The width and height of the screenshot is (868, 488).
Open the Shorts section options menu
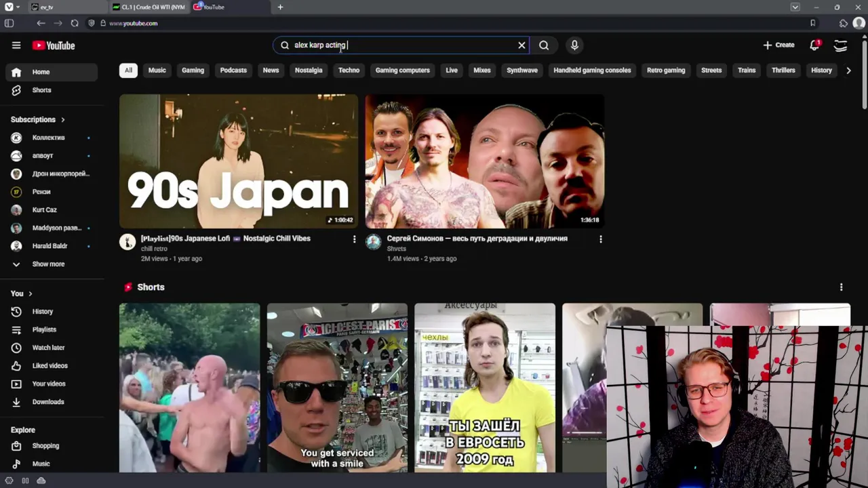[841, 287]
